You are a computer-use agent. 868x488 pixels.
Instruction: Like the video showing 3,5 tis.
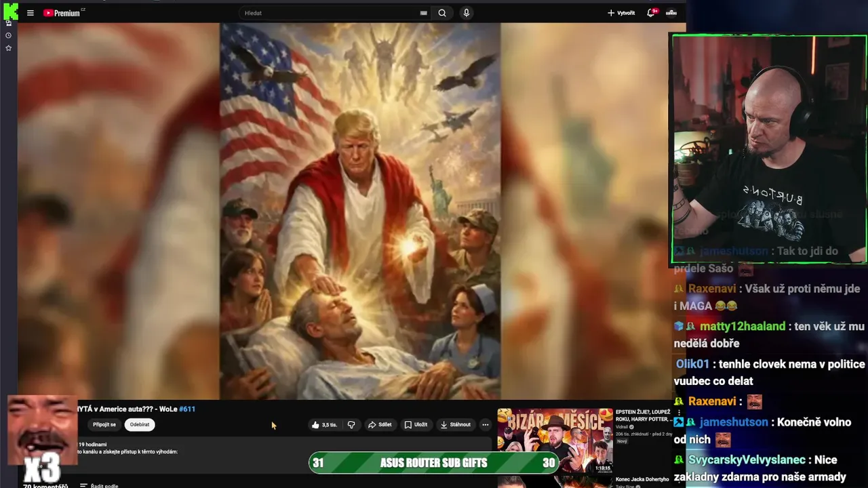[324, 425]
